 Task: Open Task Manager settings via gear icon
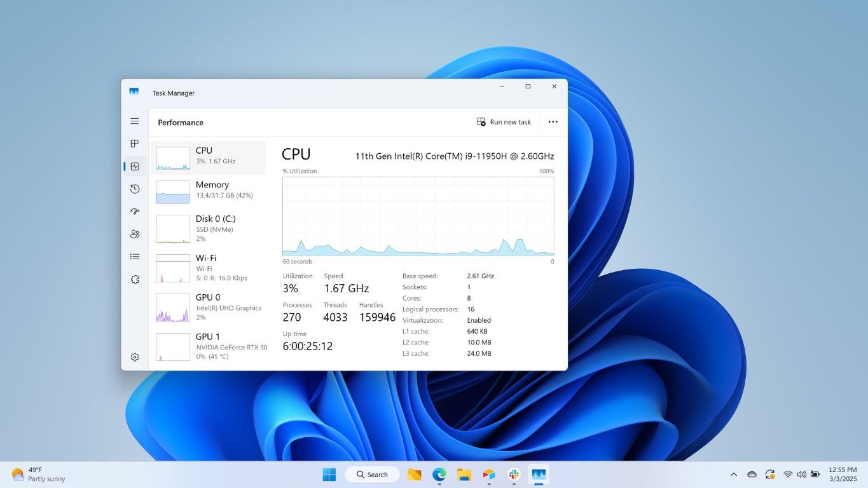(x=134, y=356)
